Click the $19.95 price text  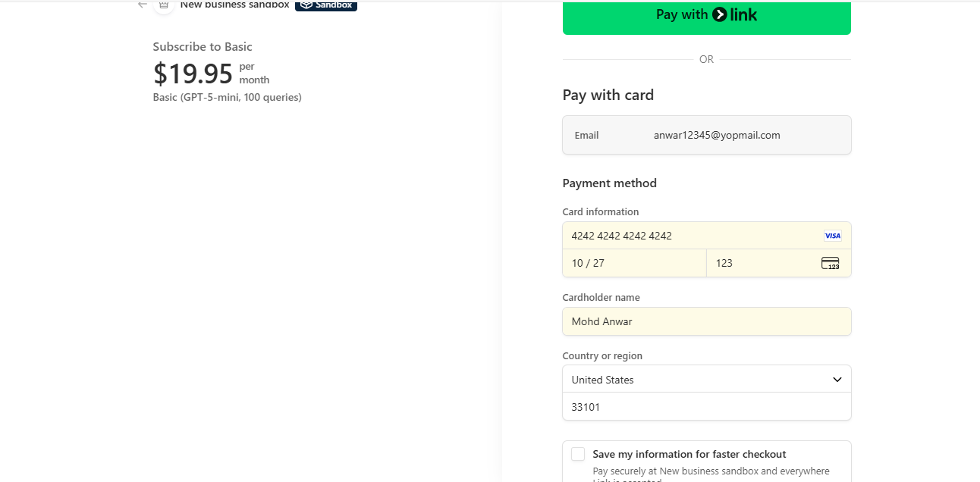tap(193, 74)
